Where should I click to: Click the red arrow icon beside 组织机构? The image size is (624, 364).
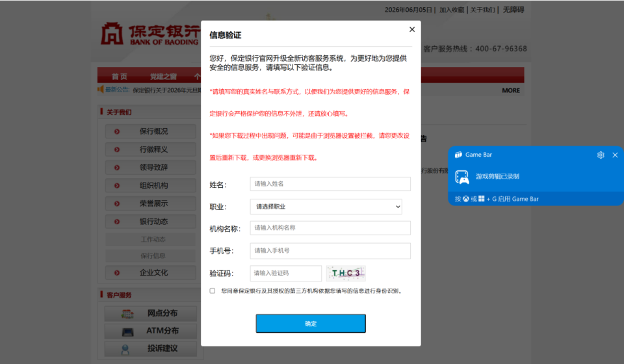click(x=117, y=185)
